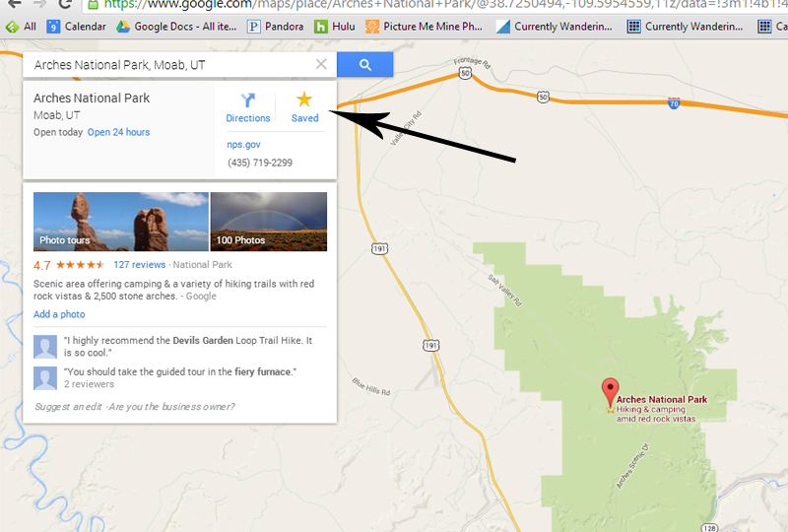
Task: View the 100 Photos thumbnail
Action: (269, 222)
